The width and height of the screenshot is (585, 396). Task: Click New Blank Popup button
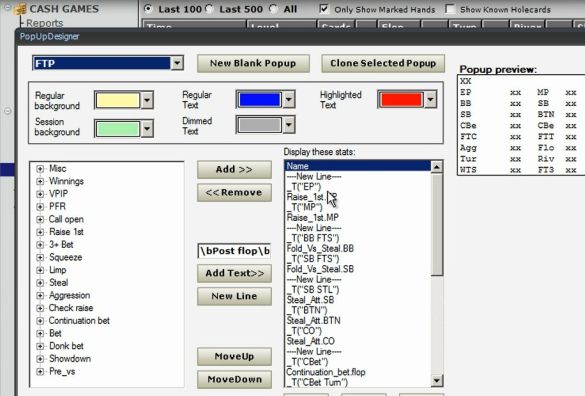[253, 63]
